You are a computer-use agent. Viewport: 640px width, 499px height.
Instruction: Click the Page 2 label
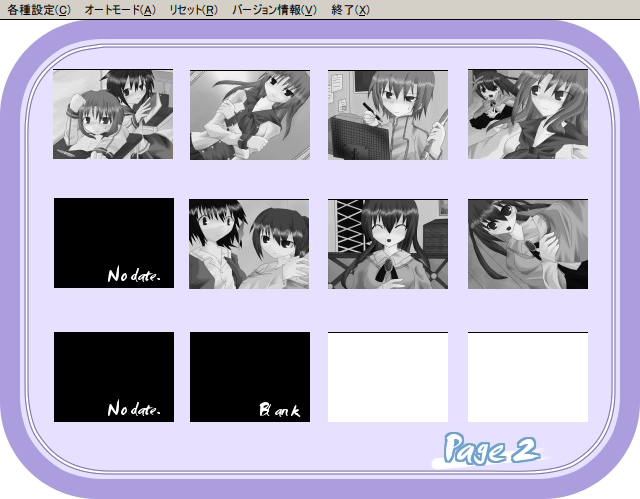[490, 450]
